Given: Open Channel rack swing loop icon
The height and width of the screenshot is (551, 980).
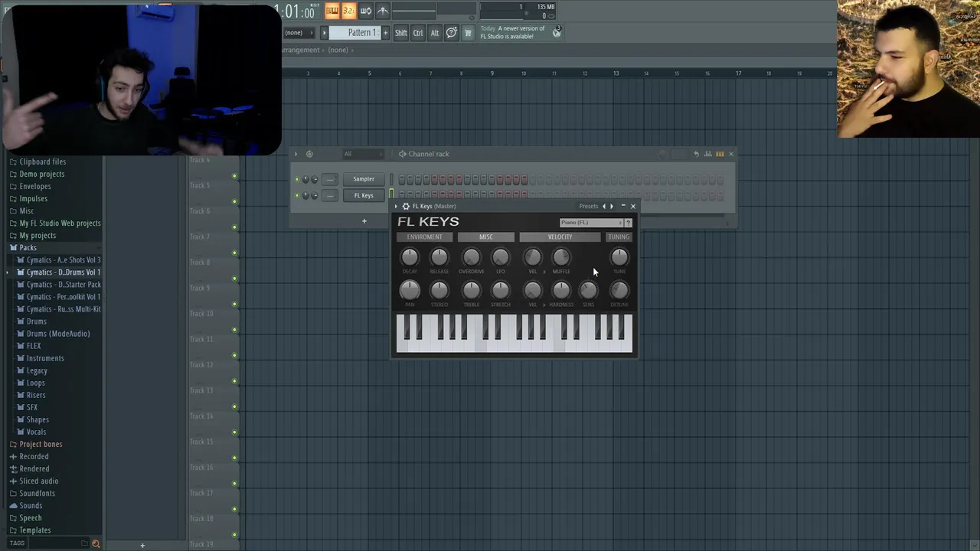Looking at the screenshot, I should (309, 154).
